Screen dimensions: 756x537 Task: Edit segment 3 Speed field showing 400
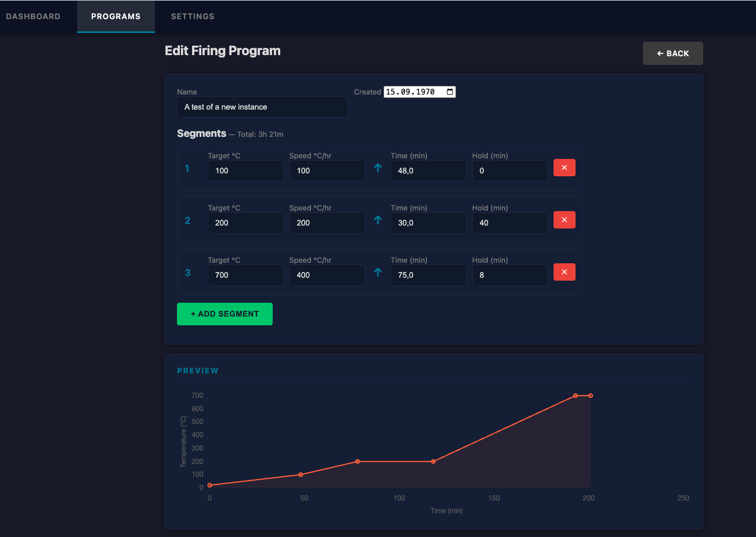pos(327,275)
